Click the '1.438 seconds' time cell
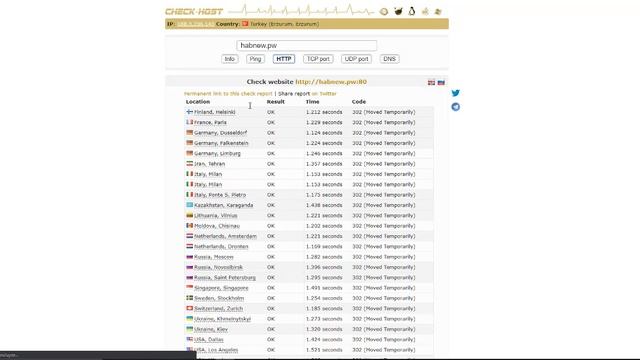 (324, 205)
